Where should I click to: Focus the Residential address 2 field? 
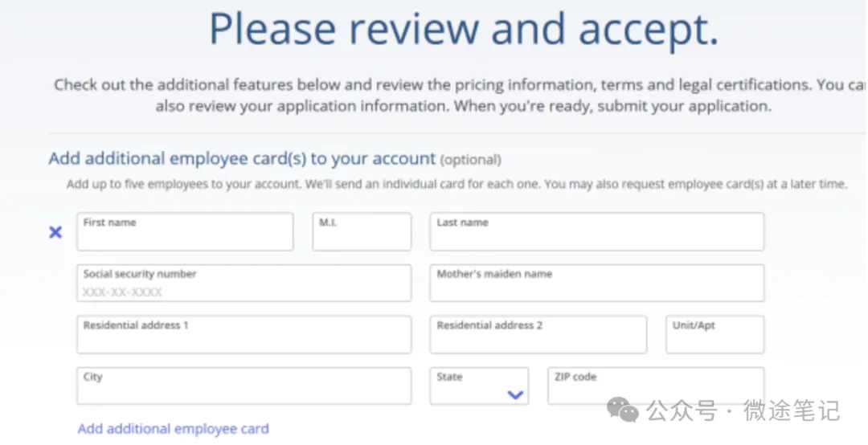pyautogui.click(x=538, y=334)
